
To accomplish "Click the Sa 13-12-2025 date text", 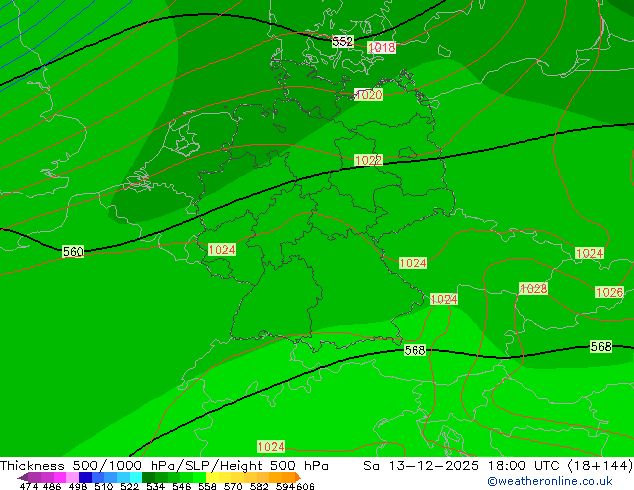I will tap(421, 466).
